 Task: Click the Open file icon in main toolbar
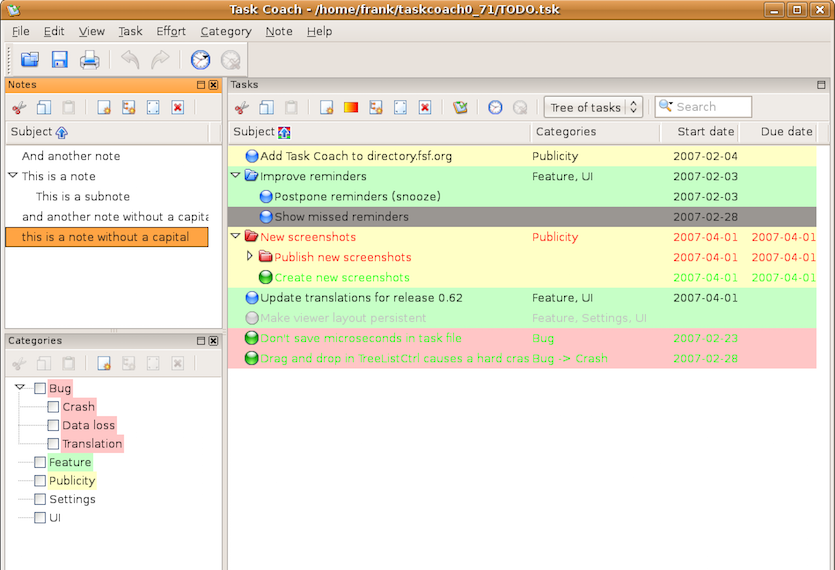tap(30, 60)
